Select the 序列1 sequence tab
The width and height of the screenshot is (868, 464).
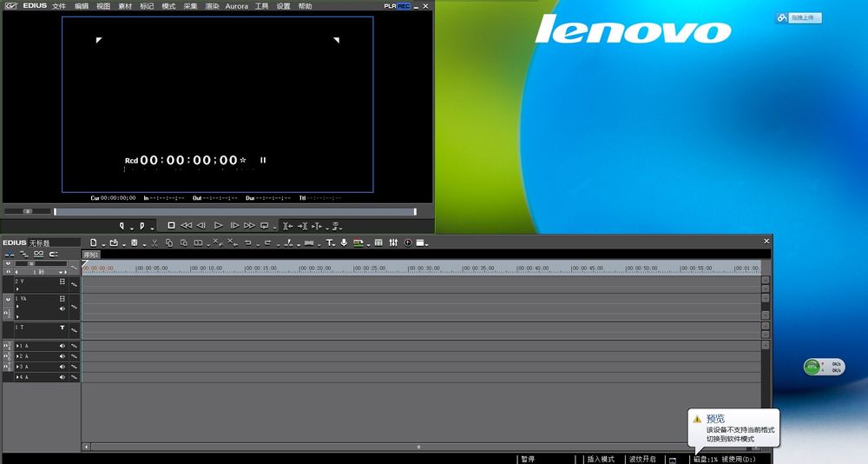[91, 255]
